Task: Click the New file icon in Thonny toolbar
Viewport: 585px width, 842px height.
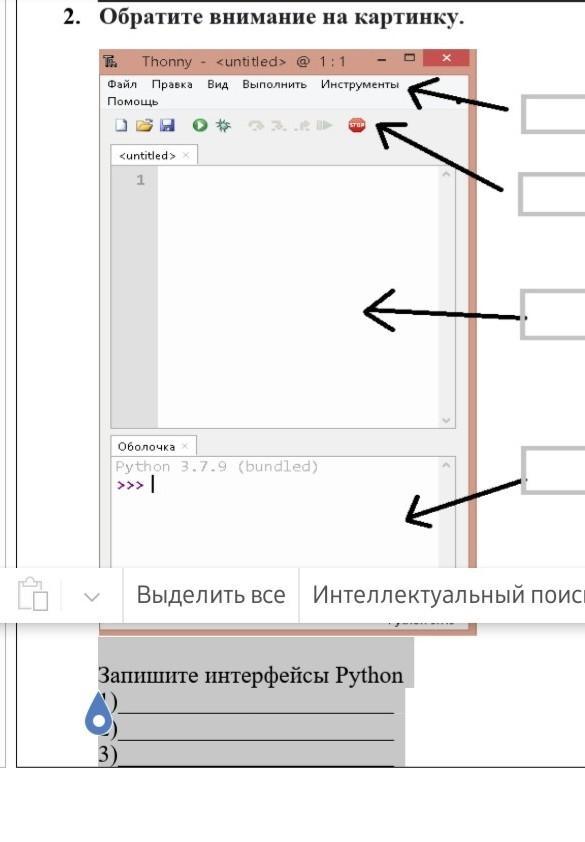Action: (121, 125)
